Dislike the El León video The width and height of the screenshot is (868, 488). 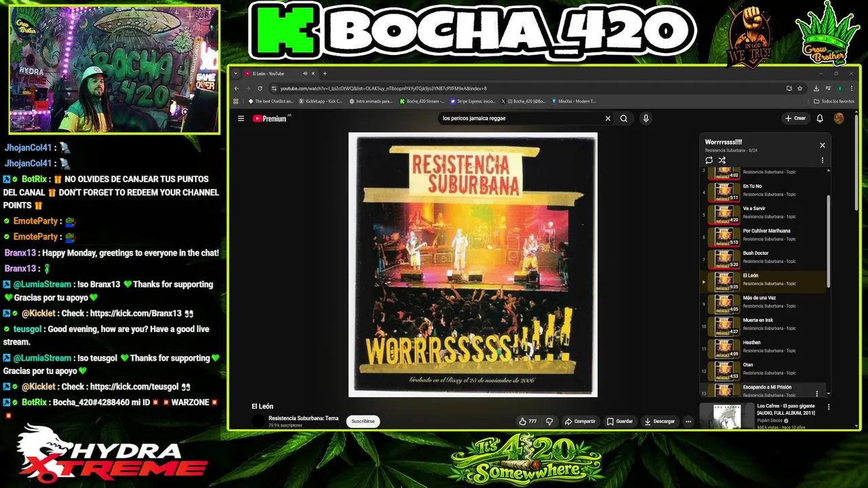(549, 421)
